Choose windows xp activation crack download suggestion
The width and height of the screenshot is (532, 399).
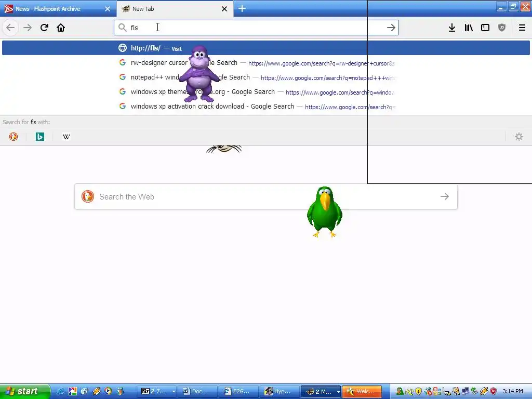265,107
